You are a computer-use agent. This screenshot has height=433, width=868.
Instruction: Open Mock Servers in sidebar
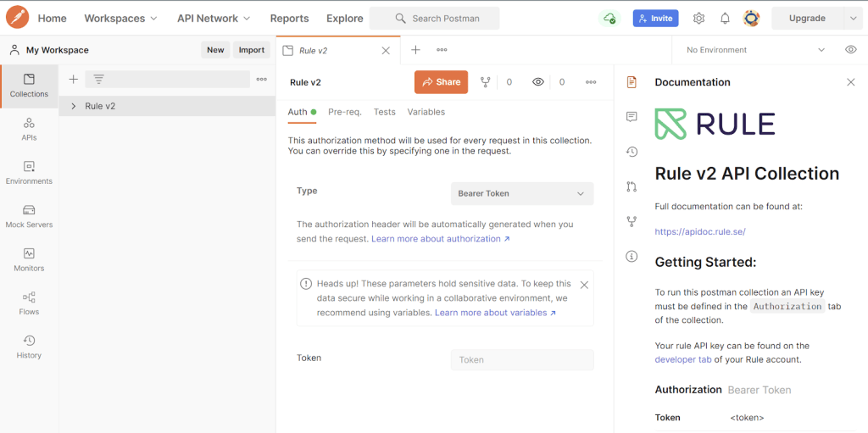coord(29,216)
